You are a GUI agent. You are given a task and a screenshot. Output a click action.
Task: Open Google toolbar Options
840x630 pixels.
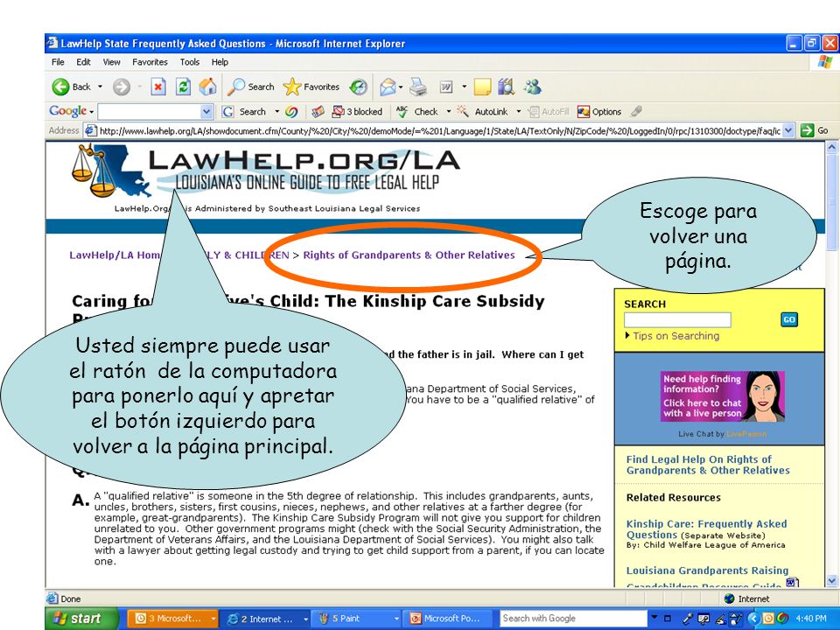pos(598,111)
